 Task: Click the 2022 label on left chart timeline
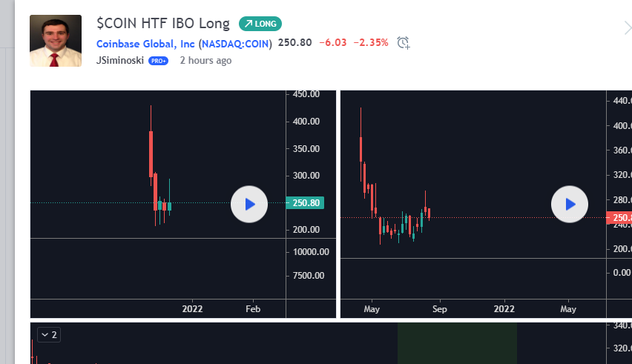(192, 308)
